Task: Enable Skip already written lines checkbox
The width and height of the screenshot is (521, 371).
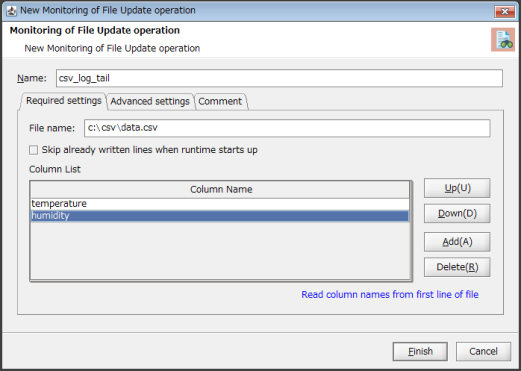Action: [x=33, y=150]
